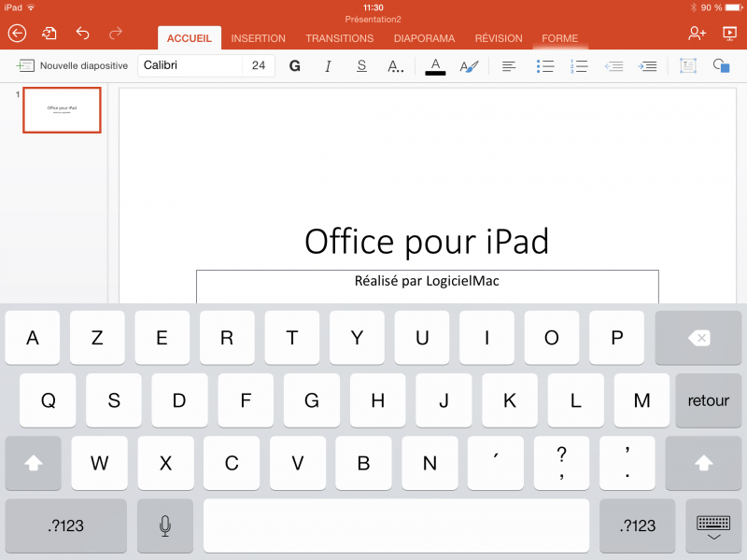Tap the space bar

pyautogui.click(x=396, y=525)
